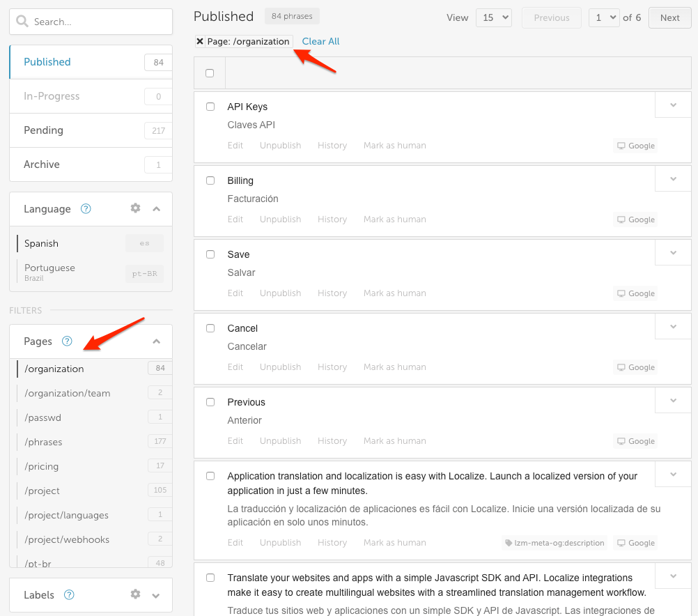
Task: Expand the Save phrase chevron
Action: pyautogui.click(x=673, y=253)
